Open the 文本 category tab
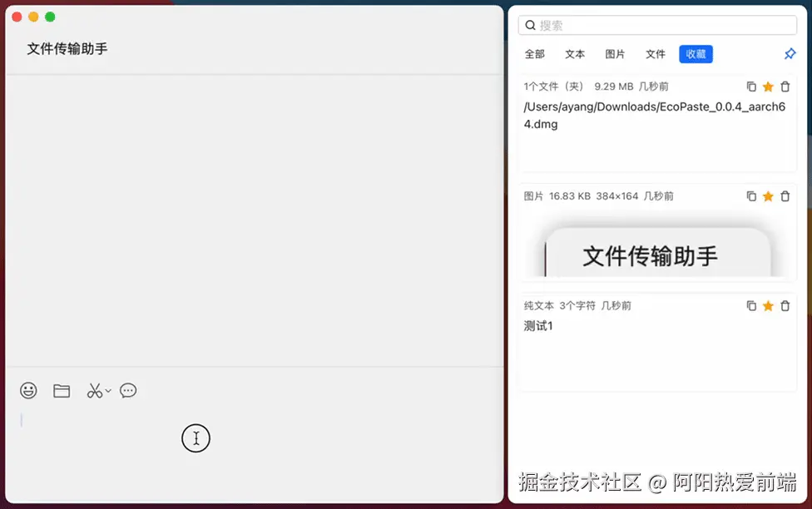The height and width of the screenshot is (509, 812). (x=574, y=53)
